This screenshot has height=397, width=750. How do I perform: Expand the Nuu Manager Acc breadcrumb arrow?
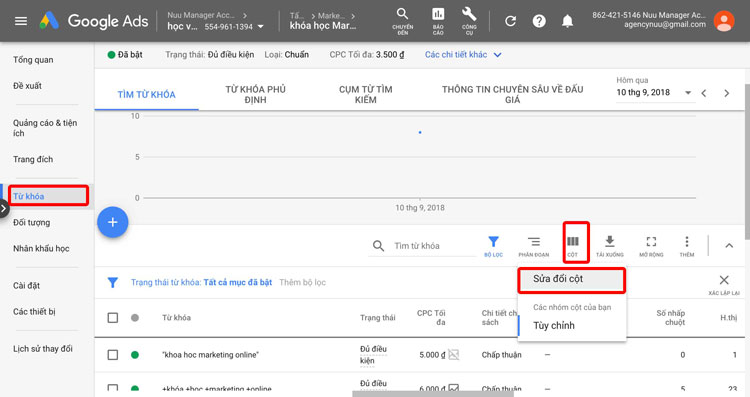(x=245, y=15)
